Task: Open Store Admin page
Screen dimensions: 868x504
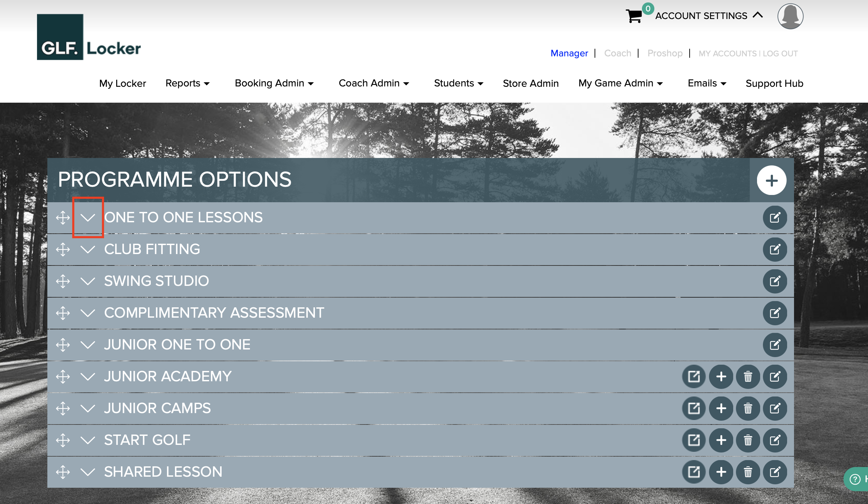Action: (x=531, y=83)
